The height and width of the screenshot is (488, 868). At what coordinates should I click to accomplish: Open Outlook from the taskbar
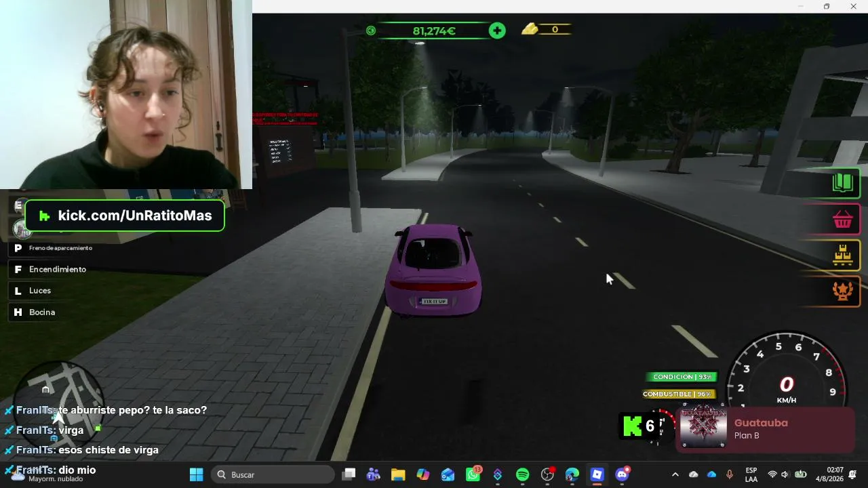(x=448, y=474)
